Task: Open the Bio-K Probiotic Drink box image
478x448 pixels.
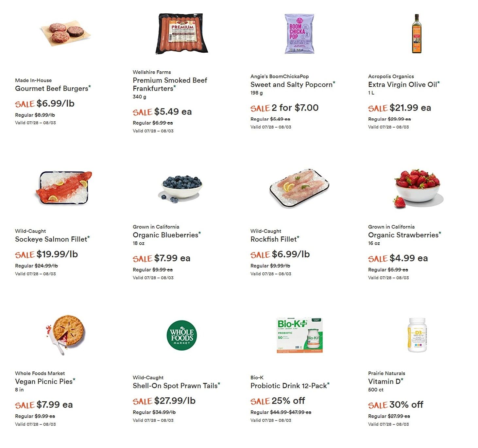Action: (300, 335)
